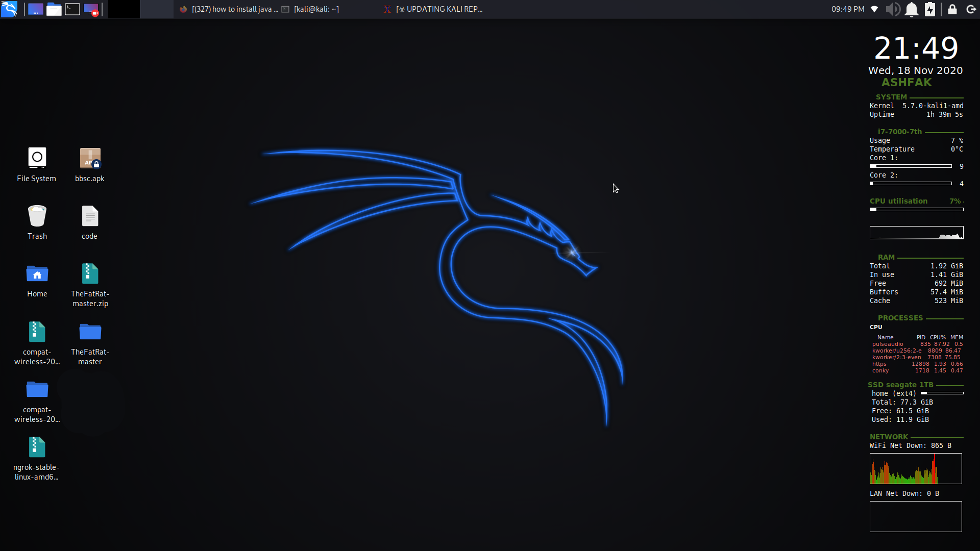Click the show desktop panel launcher
This screenshot has width=980, height=551.
35,9
